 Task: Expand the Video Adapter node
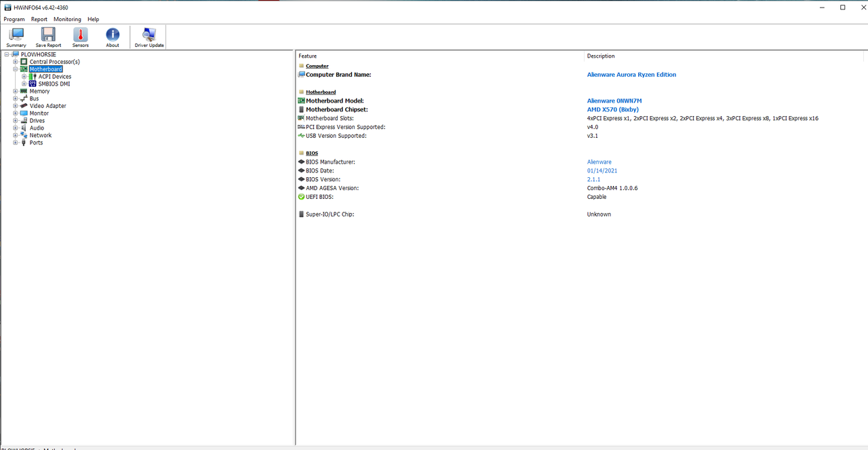click(x=15, y=106)
